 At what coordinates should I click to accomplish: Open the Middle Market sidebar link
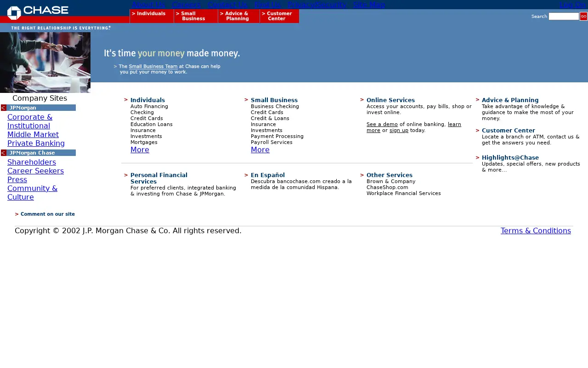[x=33, y=135]
